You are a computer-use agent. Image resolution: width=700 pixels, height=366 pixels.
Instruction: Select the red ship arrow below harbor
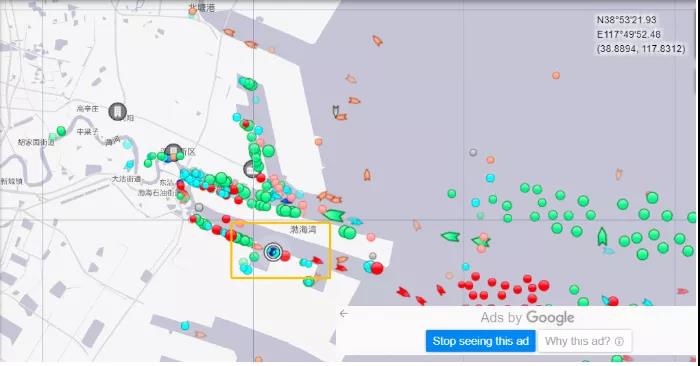click(403, 292)
